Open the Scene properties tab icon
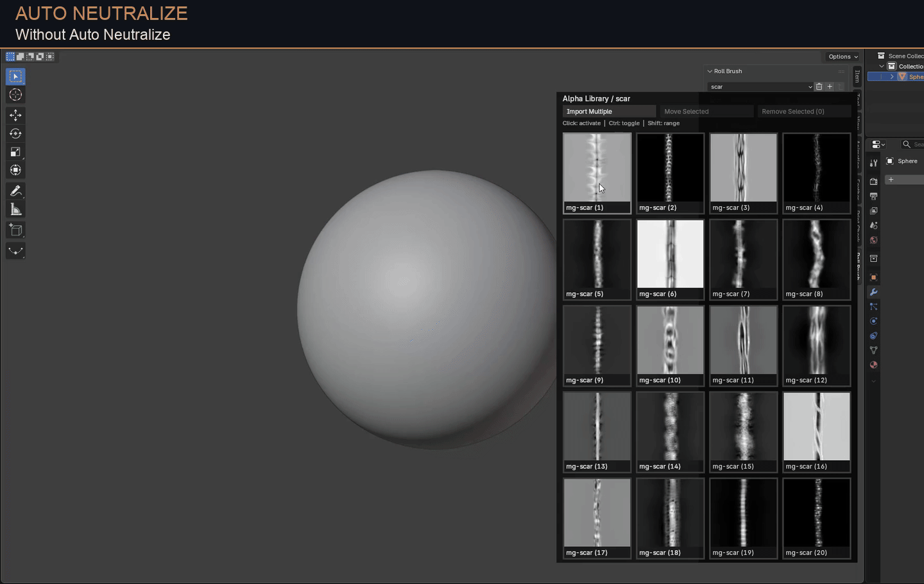The width and height of the screenshot is (924, 584). click(873, 226)
